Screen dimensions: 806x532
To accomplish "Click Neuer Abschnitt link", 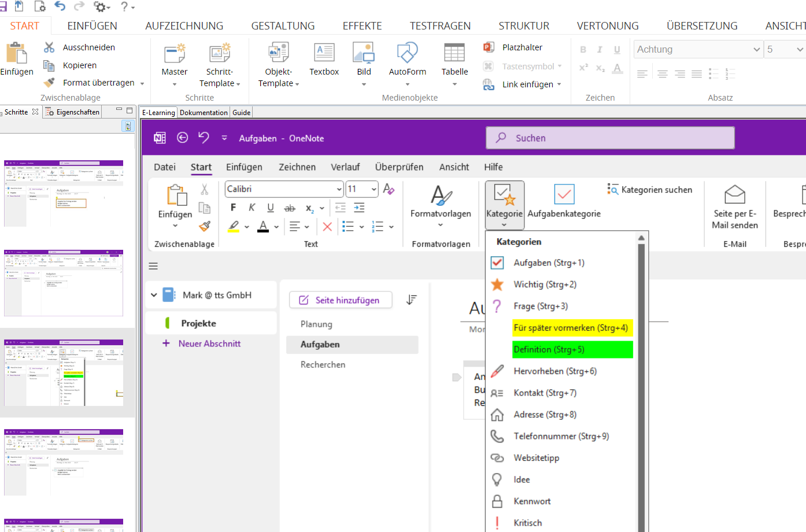I will 209,343.
